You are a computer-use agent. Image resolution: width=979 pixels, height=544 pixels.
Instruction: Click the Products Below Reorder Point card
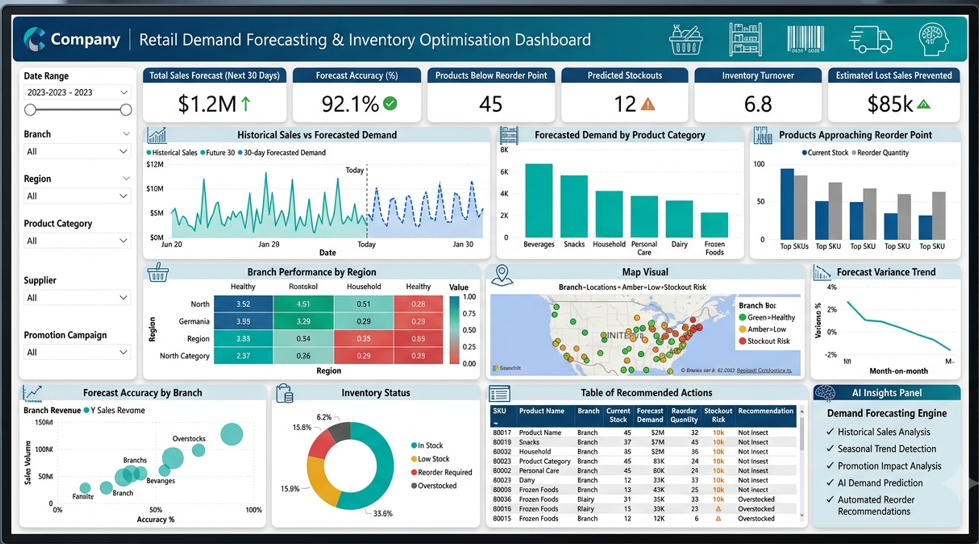(491, 95)
